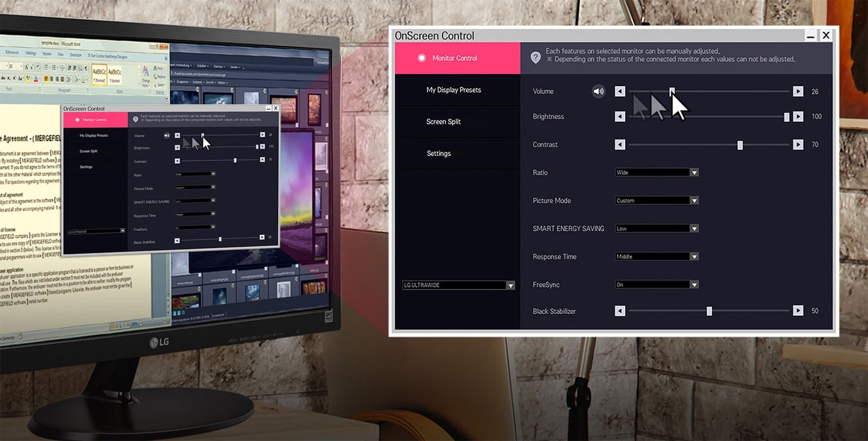Open the SMART ENERGY SAVING dropdown
868x441 pixels.
pos(657,228)
